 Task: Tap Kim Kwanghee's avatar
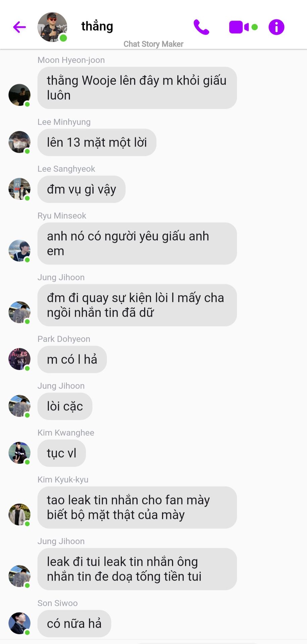[19, 453]
